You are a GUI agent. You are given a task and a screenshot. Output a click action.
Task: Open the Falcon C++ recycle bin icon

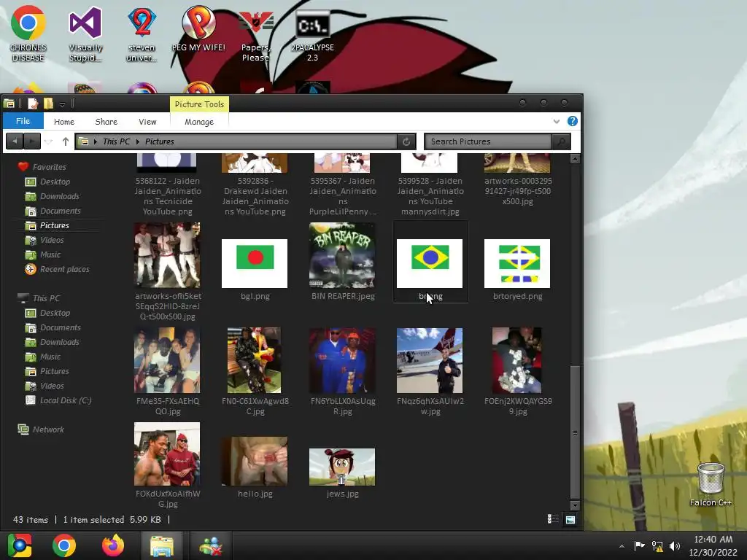pyautogui.click(x=711, y=483)
